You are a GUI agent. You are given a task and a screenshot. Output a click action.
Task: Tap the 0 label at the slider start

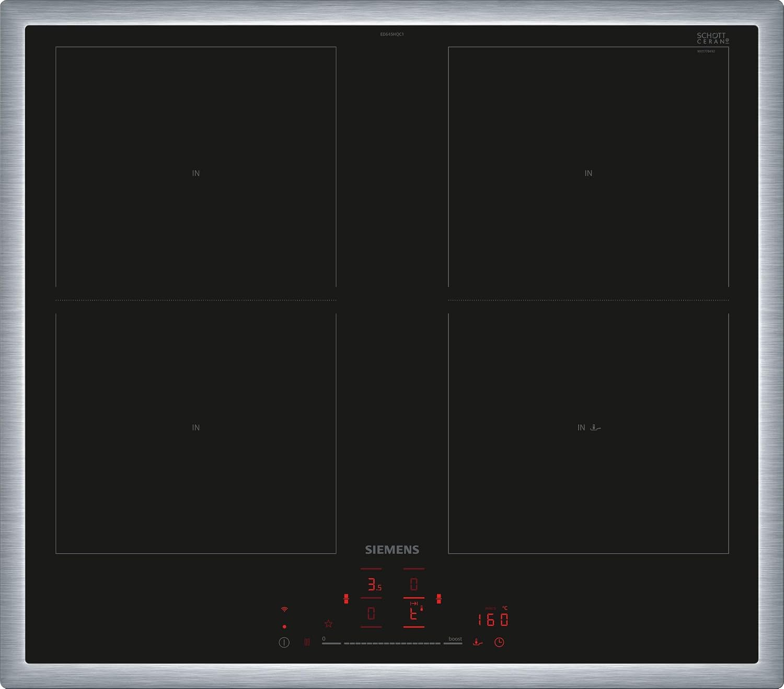324,638
